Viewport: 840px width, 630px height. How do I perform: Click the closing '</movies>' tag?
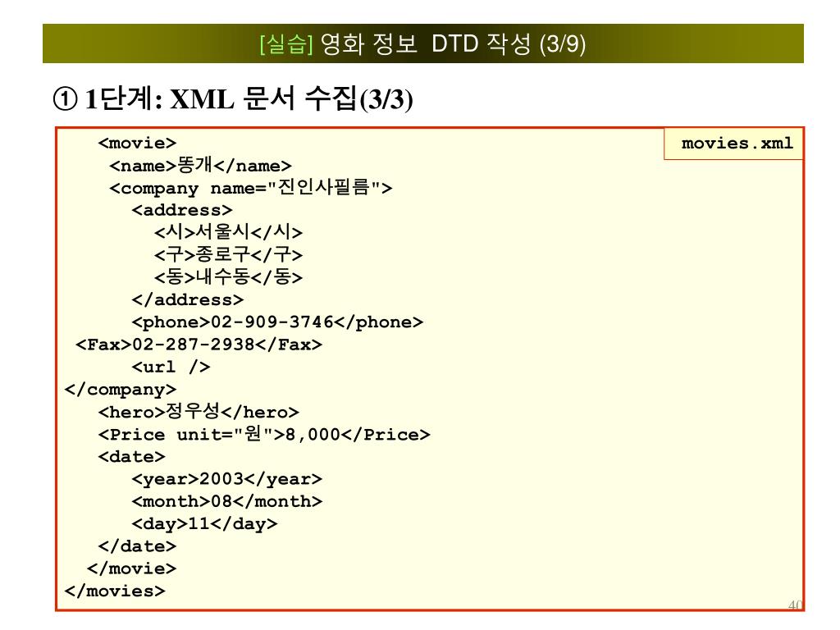point(115,591)
